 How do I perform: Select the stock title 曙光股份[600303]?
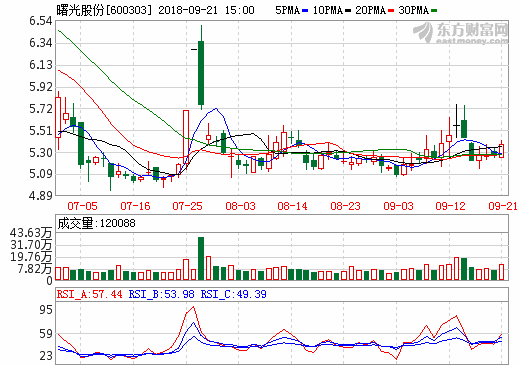[104, 10]
